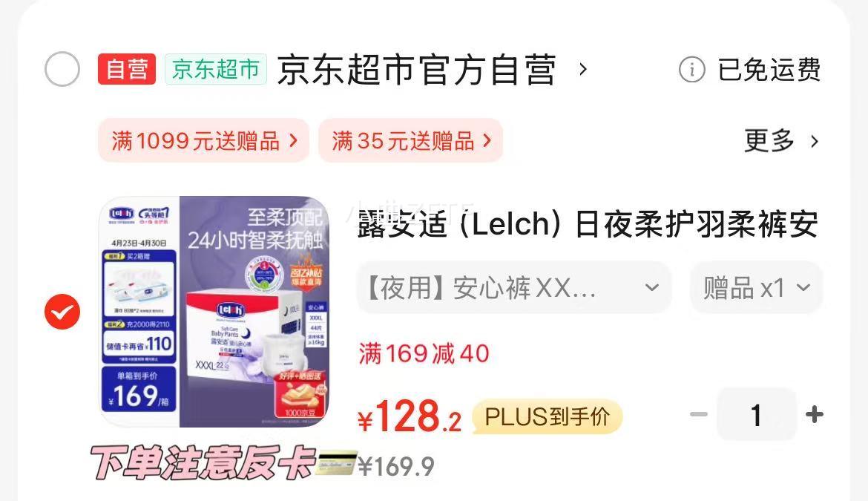Image resolution: width=868 pixels, height=501 pixels.
Task: Increase quantity with the plus icon
Action: point(815,414)
